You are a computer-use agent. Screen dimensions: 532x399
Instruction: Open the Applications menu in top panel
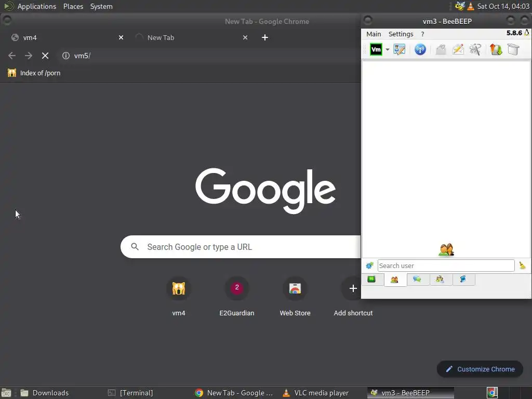(x=37, y=6)
